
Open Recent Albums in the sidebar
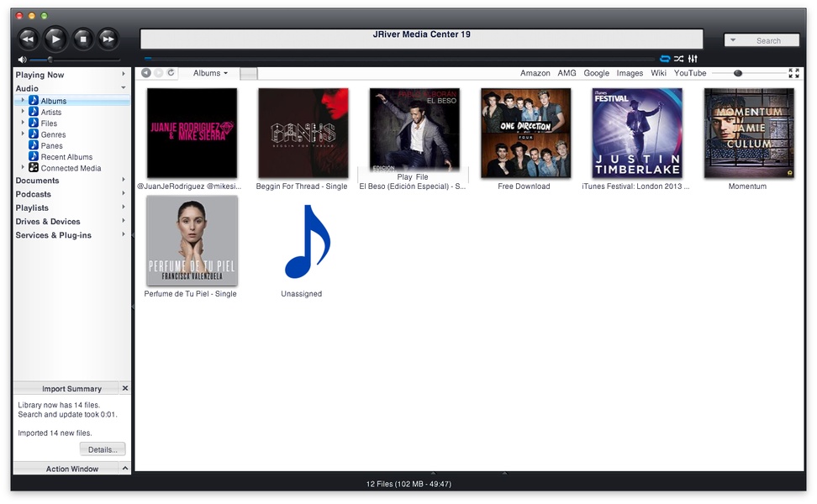66,157
